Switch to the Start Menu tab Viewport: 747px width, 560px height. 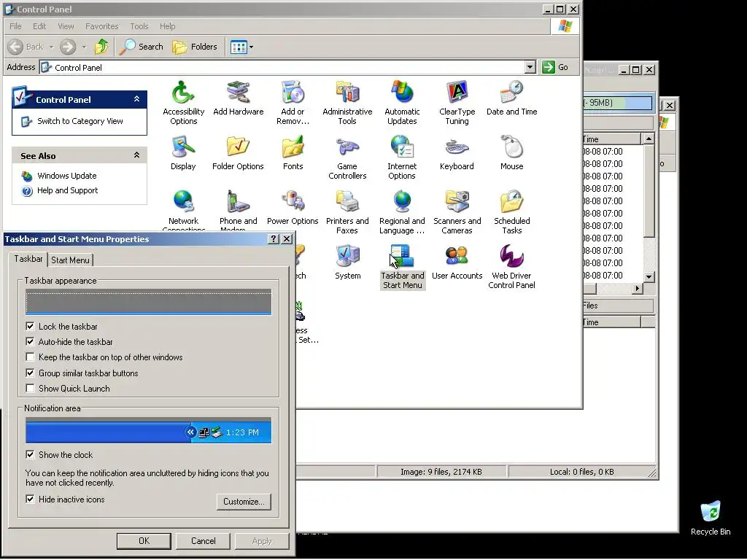click(71, 260)
